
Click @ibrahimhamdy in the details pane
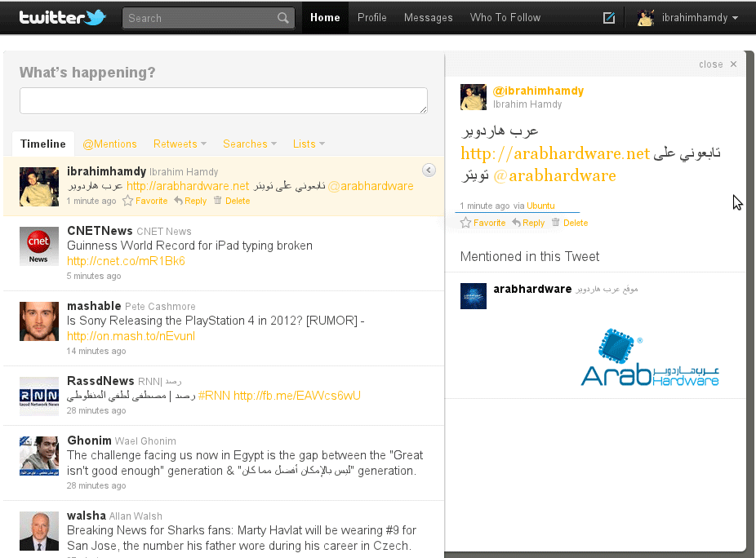point(538,91)
